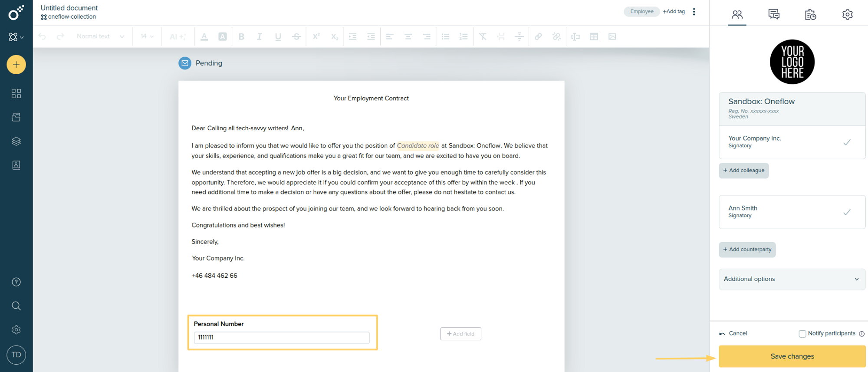This screenshot has height=372, width=868.
Task: Open the Your Company Inc. signatory card
Action: click(x=792, y=142)
